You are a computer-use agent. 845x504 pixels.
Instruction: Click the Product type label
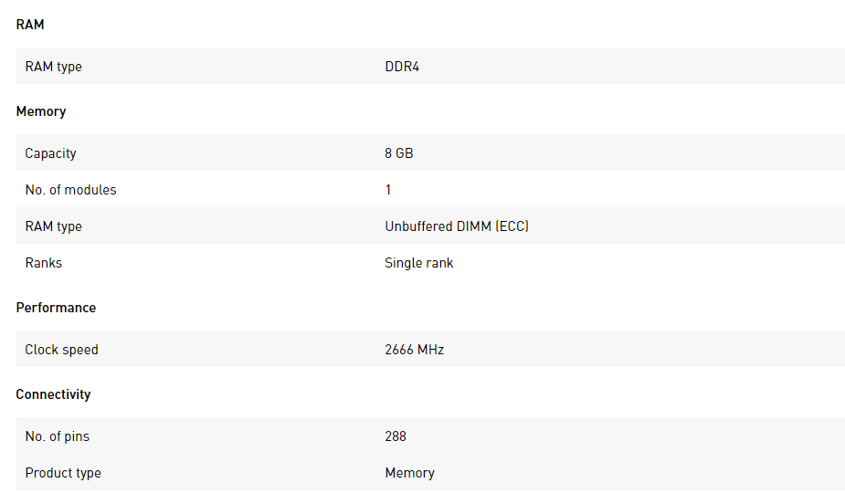[x=63, y=473]
